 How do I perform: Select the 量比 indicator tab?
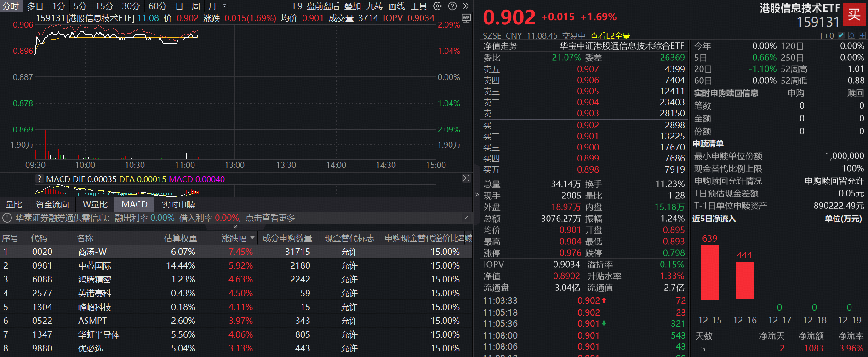(x=14, y=204)
